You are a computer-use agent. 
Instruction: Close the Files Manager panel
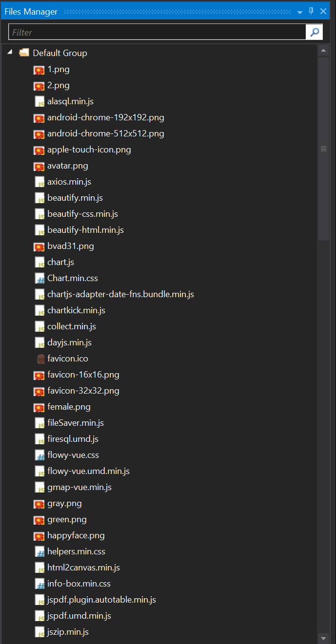[x=323, y=11]
